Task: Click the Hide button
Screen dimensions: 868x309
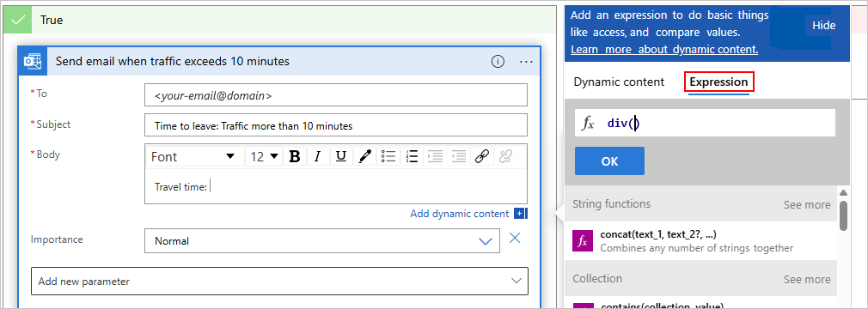Action: tap(823, 26)
